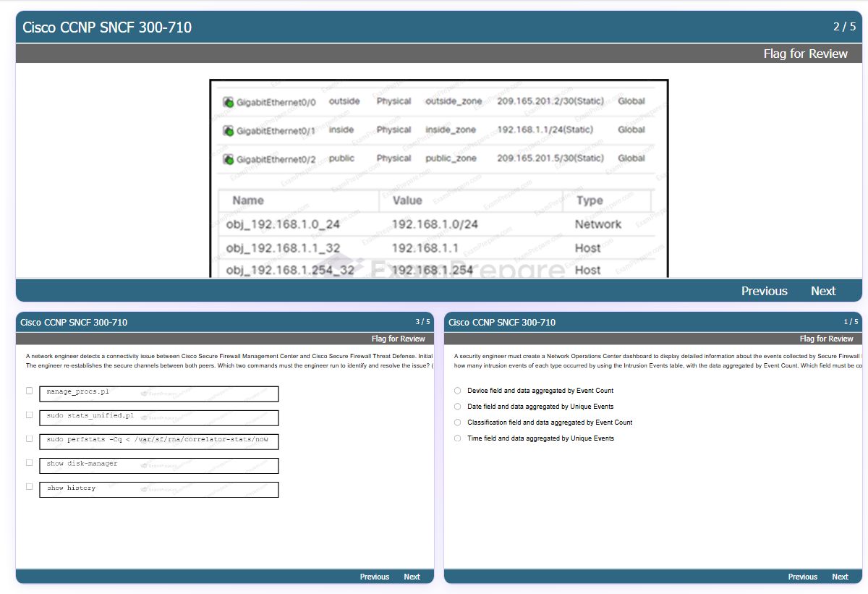Click the exhibit image in question 2/5
The width and height of the screenshot is (868, 594).
(439, 178)
